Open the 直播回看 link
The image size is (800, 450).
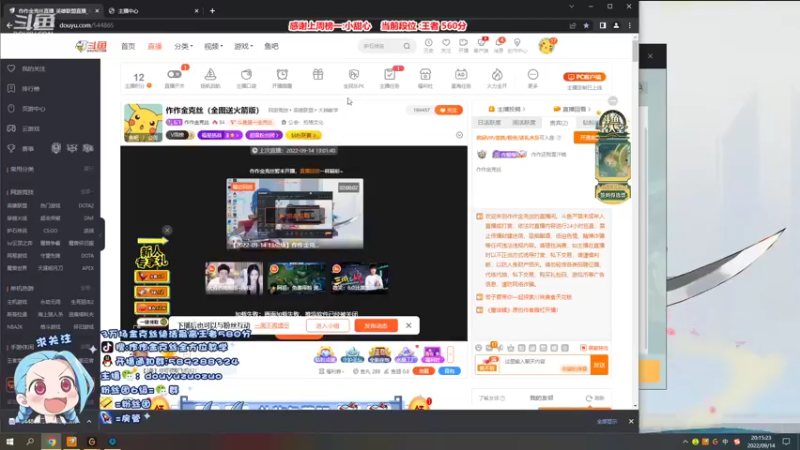tap(572, 109)
